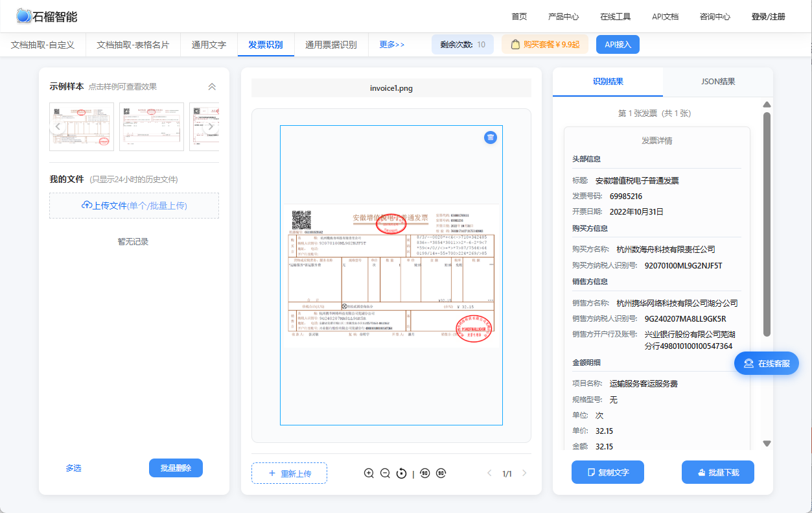This screenshot has height=513, width=812.
Task: Click the invoice image in preview
Action: pyautogui.click(x=391, y=276)
